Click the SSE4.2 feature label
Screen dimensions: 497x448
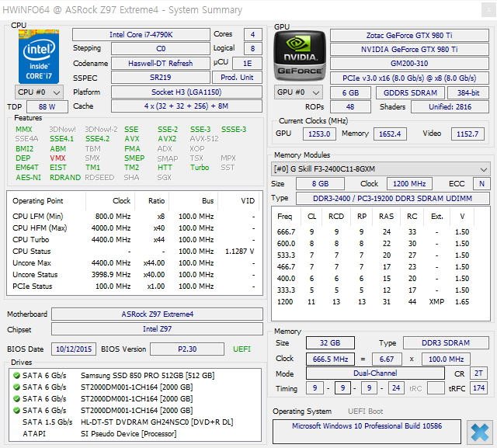pos(97,139)
